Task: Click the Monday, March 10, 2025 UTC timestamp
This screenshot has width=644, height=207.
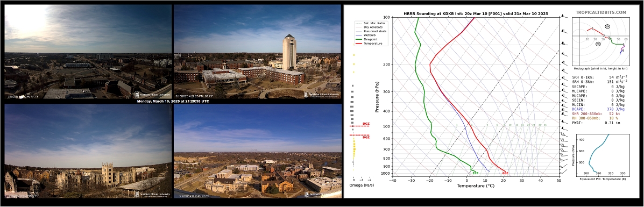Action: pyautogui.click(x=173, y=102)
